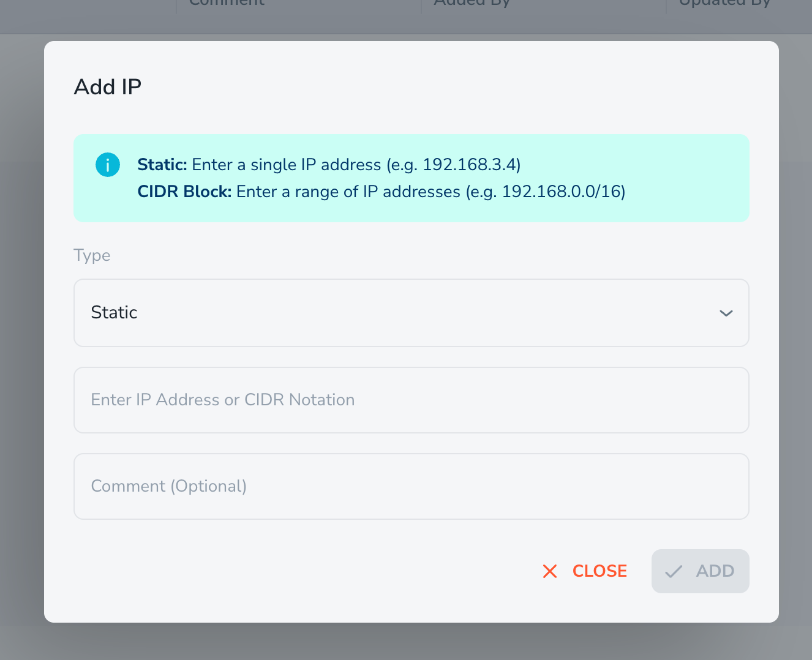The height and width of the screenshot is (660, 812).
Task: Click the 'Type' field label
Action: pyautogui.click(x=92, y=255)
